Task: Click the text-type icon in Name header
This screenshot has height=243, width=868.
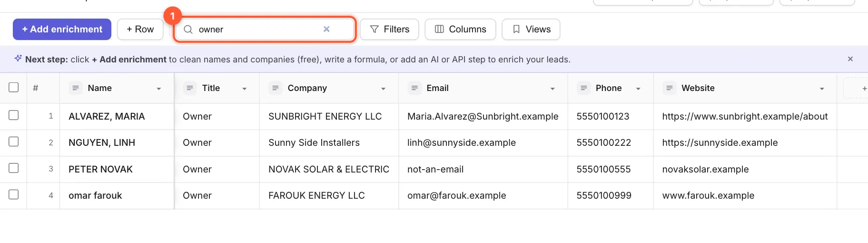Action: 76,88
